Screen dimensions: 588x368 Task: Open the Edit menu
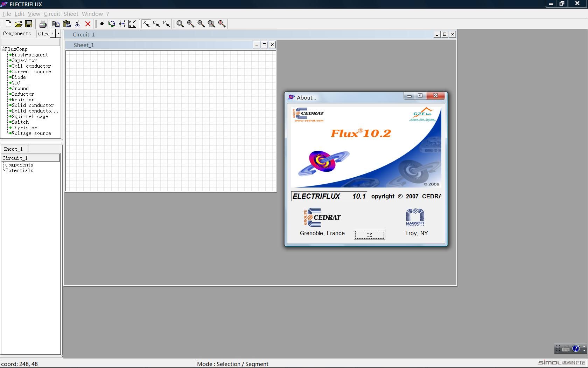click(x=19, y=14)
